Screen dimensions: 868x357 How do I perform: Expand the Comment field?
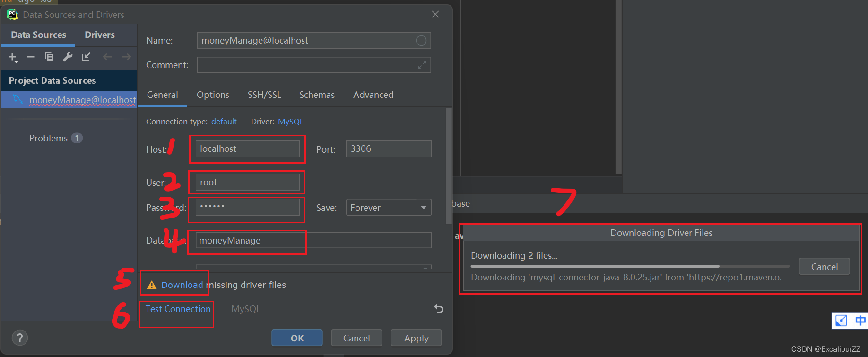[422, 65]
